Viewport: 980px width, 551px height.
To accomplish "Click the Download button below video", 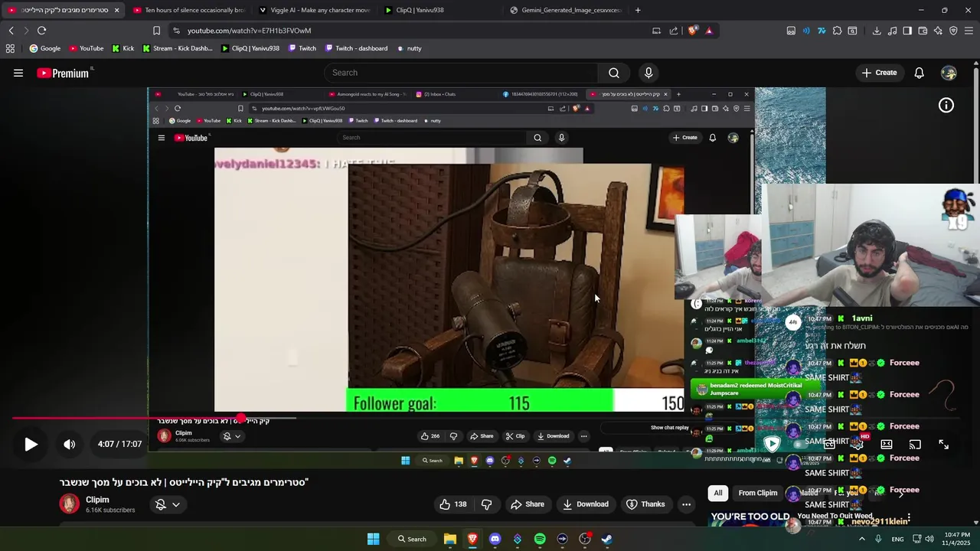I will pos(586,504).
